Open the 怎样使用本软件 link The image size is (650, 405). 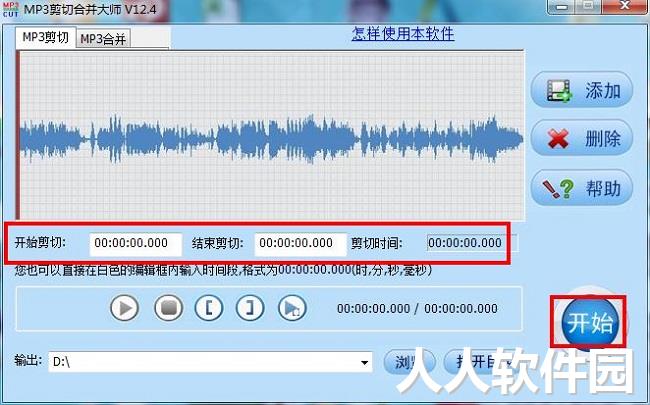pos(403,34)
